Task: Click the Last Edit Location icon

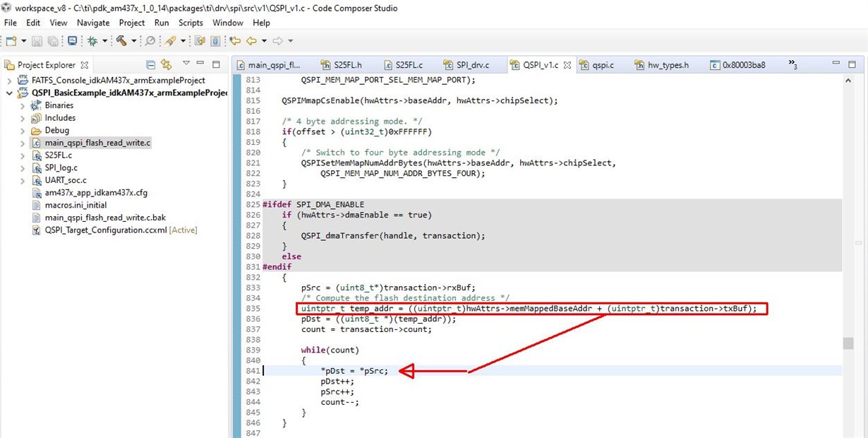Action: [x=235, y=41]
